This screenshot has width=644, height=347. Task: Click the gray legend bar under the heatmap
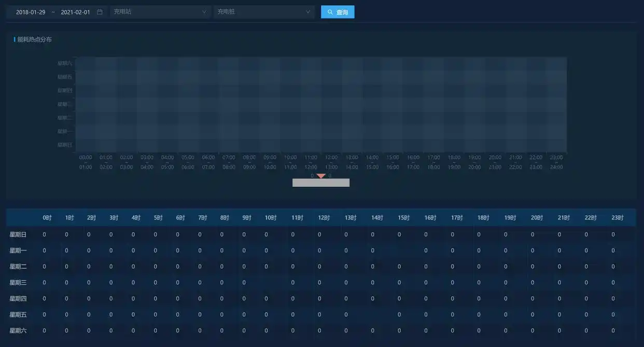click(321, 183)
